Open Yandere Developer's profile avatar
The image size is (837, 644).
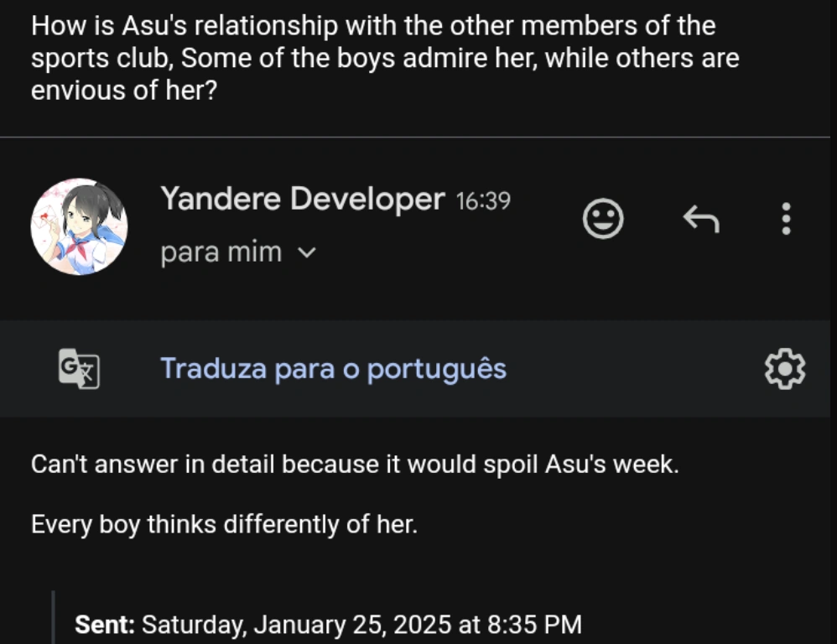pos(79,226)
